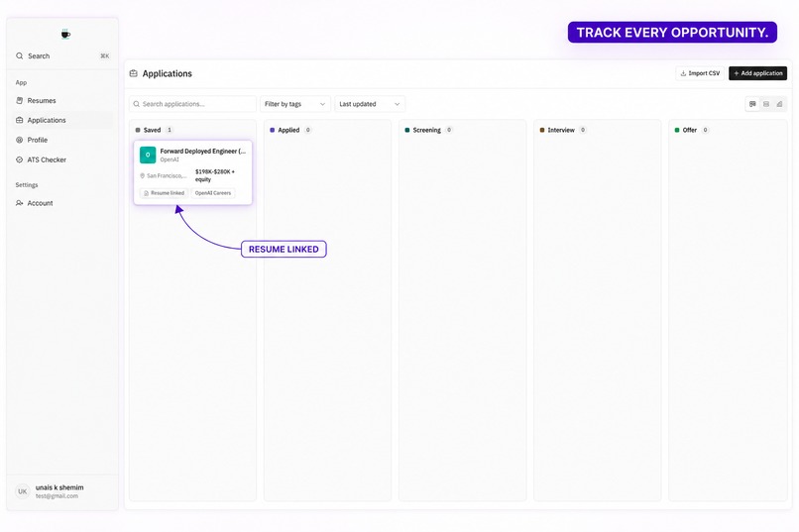Click the green status dot next to Offer

(677, 131)
